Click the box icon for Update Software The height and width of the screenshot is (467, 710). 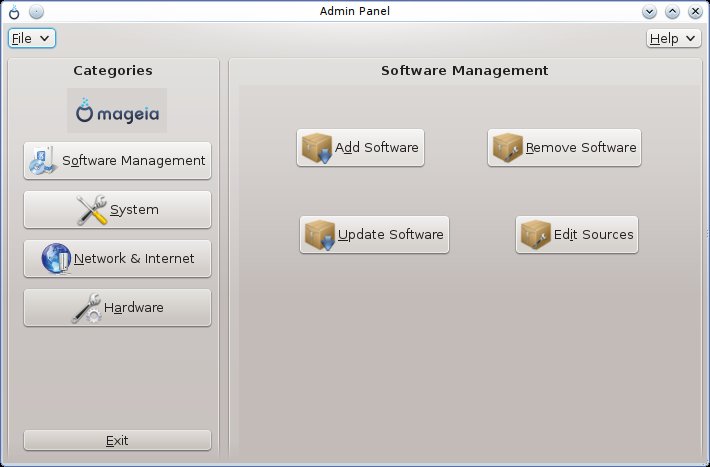pos(320,235)
